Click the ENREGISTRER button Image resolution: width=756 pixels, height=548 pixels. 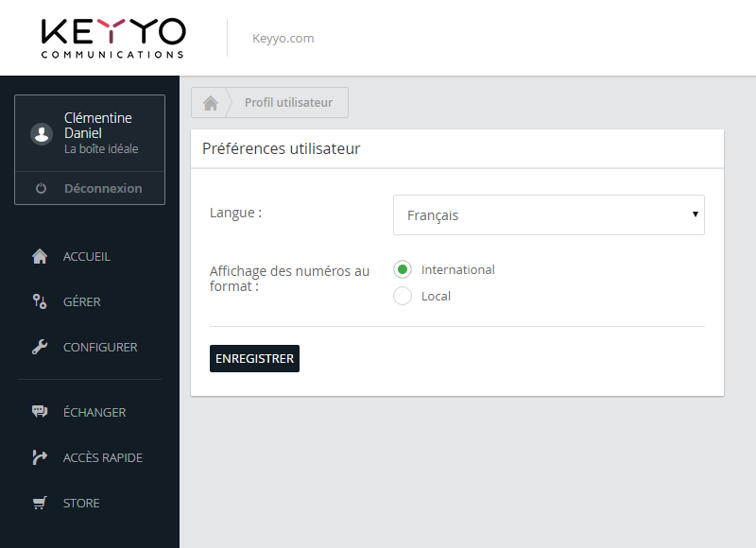click(x=254, y=359)
